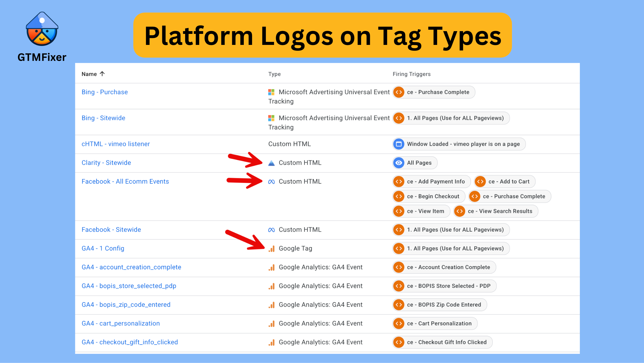Open the GA4 - 1 Config tag
The width and height of the screenshot is (644, 363).
click(103, 248)
